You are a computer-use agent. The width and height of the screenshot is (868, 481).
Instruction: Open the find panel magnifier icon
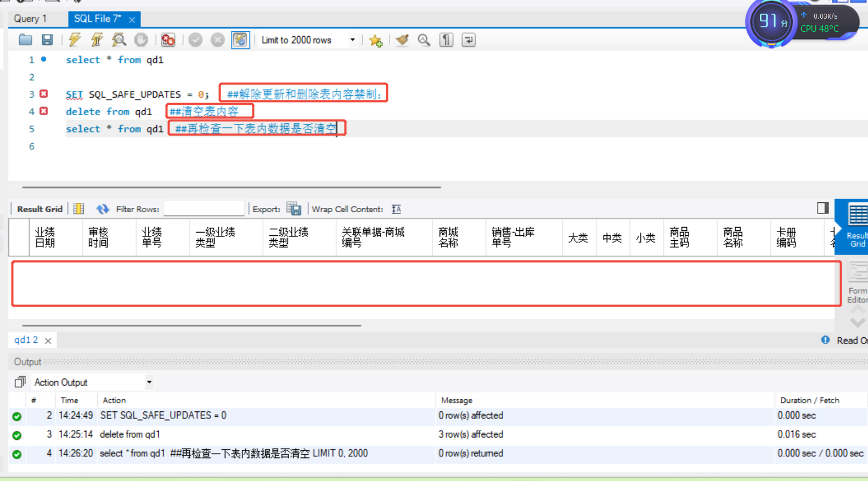pyautogui.click(x=424, y=40)
